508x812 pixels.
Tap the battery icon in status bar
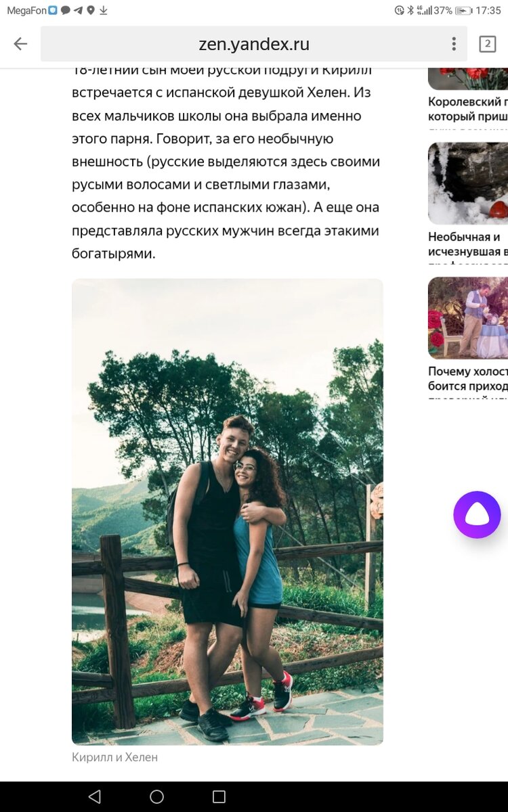[x=463, y=10]
